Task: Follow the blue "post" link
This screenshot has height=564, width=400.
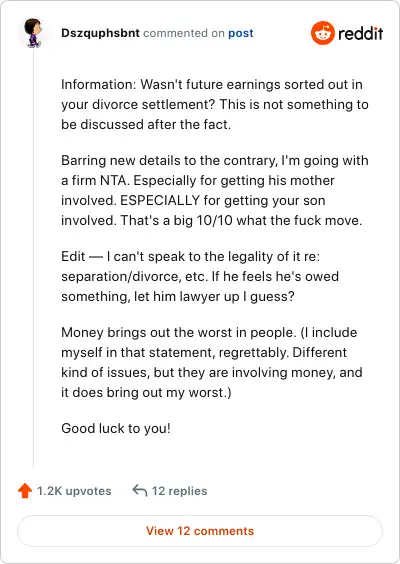Action: (x=241, y=33)
